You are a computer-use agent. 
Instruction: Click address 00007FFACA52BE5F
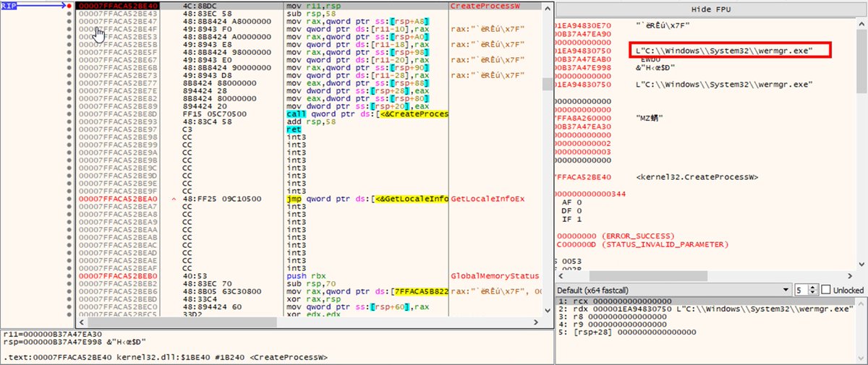pyautogui.click(x=117, y=52)
